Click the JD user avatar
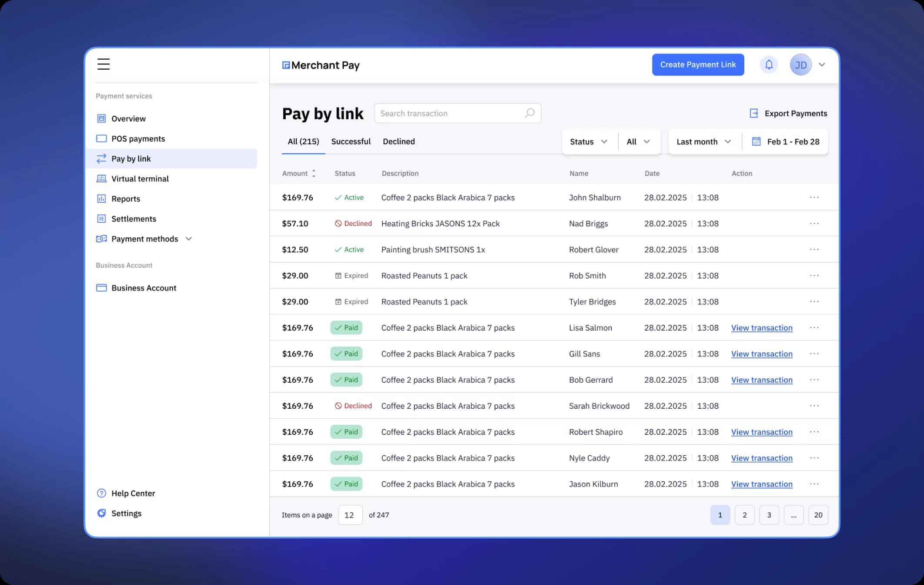The width and height of the screenshot is (924, 585). pos(800,65)
